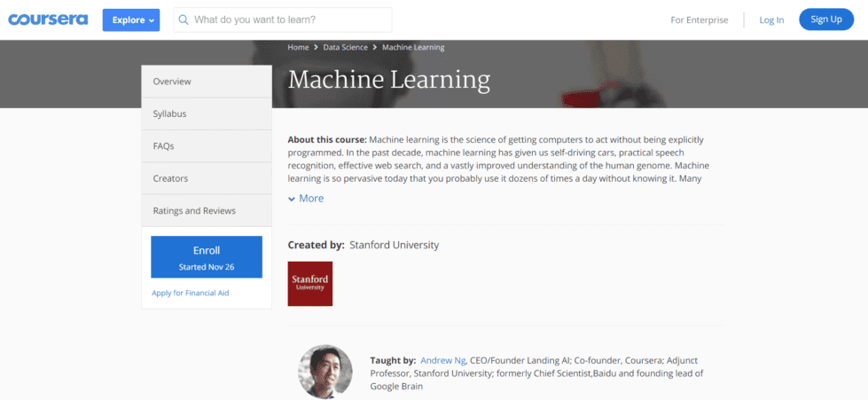
Task: Click the search magnifier icon
Action: pyautogui.click(x=184, y=20)
